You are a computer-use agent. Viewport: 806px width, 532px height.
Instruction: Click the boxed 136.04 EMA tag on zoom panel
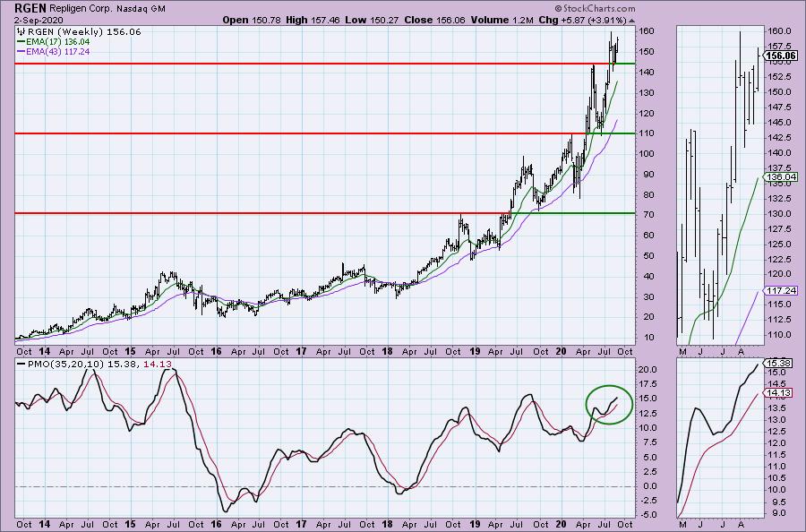tap(781, 176)
